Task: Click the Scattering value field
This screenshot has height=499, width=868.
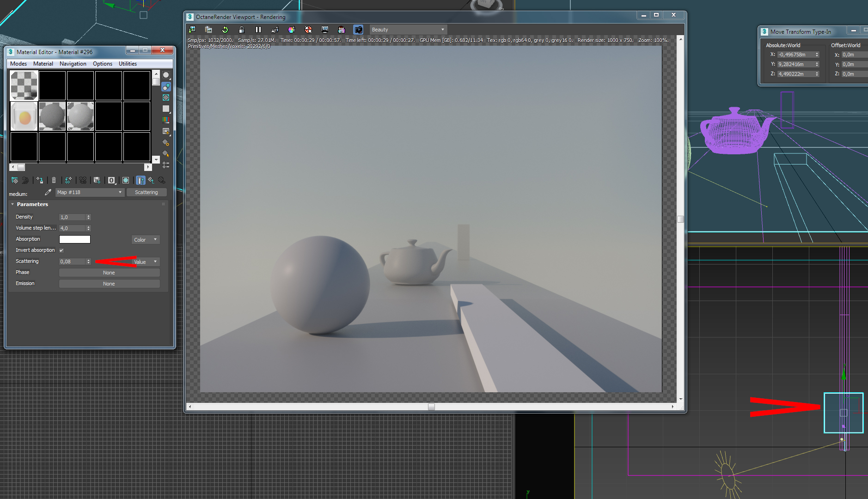Action: 72,262
